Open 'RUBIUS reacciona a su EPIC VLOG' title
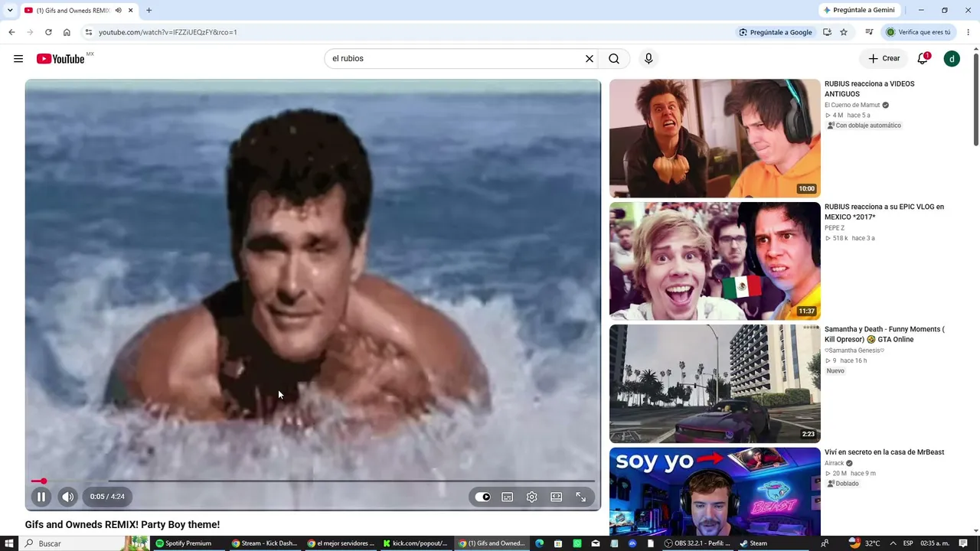The image size is (980, 551). (884, 212)
